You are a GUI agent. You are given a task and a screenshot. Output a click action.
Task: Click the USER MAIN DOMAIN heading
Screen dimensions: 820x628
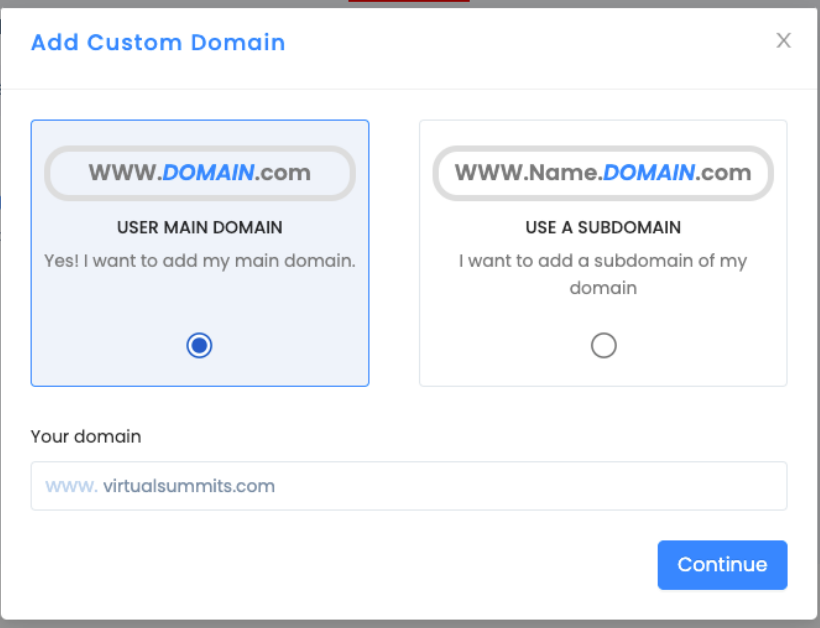click(x=200, y=227)
